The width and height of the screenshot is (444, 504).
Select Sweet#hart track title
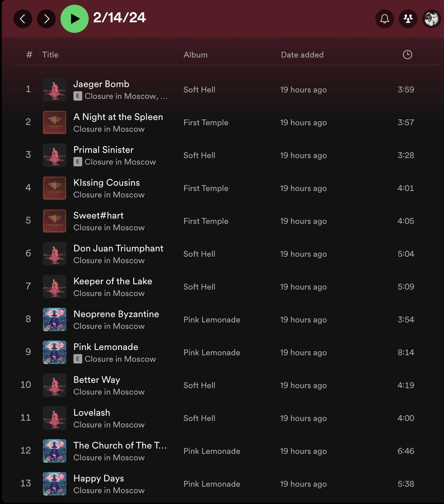pos(98,215)
